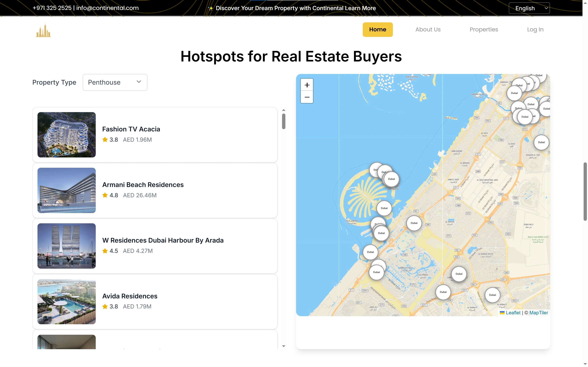The height and width of the screenshot is (367, 588).
Task: Click the star icon beside Fashion TV Acacia rating
Action: coord(105,140)
